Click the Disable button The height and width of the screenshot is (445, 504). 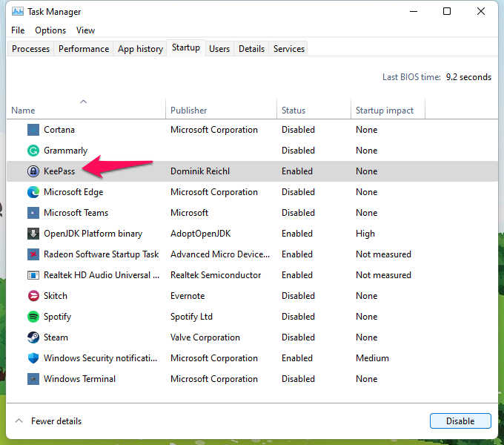460,421
